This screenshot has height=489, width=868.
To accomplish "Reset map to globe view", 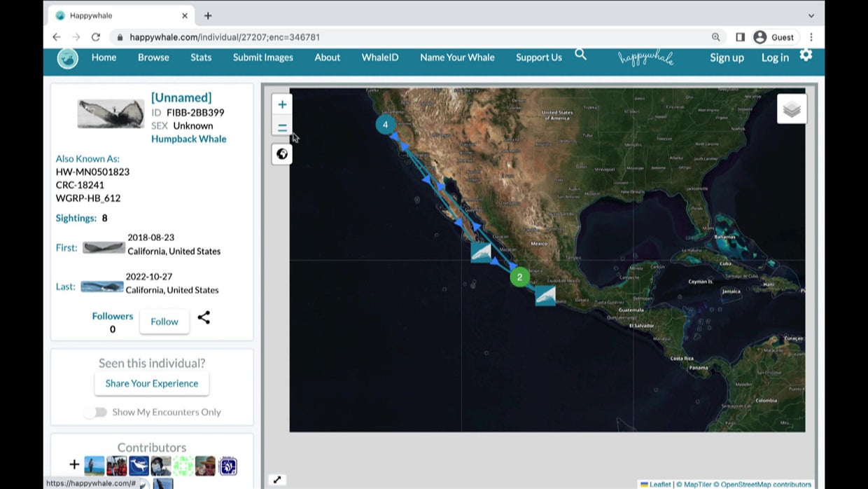I will click(x=282, y=154).
